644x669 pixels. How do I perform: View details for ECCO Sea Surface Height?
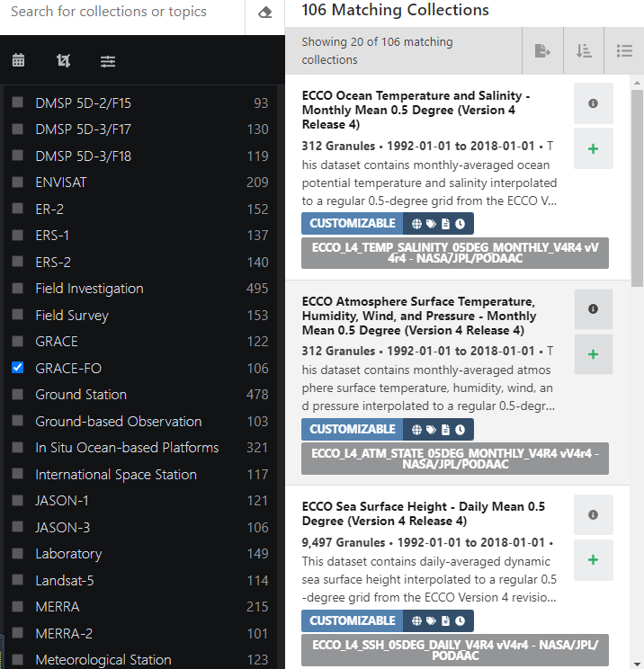pos(594,514)
